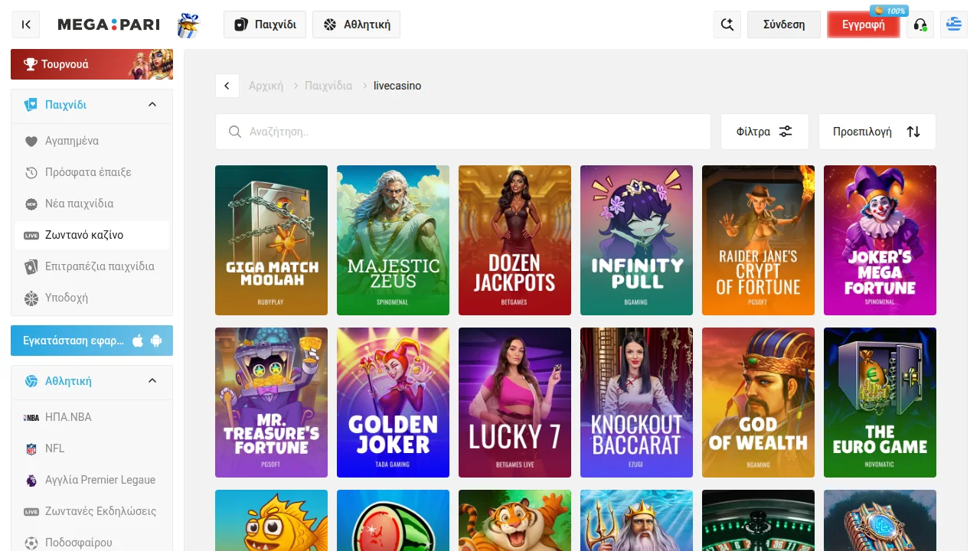Go back with breadcrumb arrow button
Screen dimensions: 980x551
pyautogui.click(x=227, y=86)
